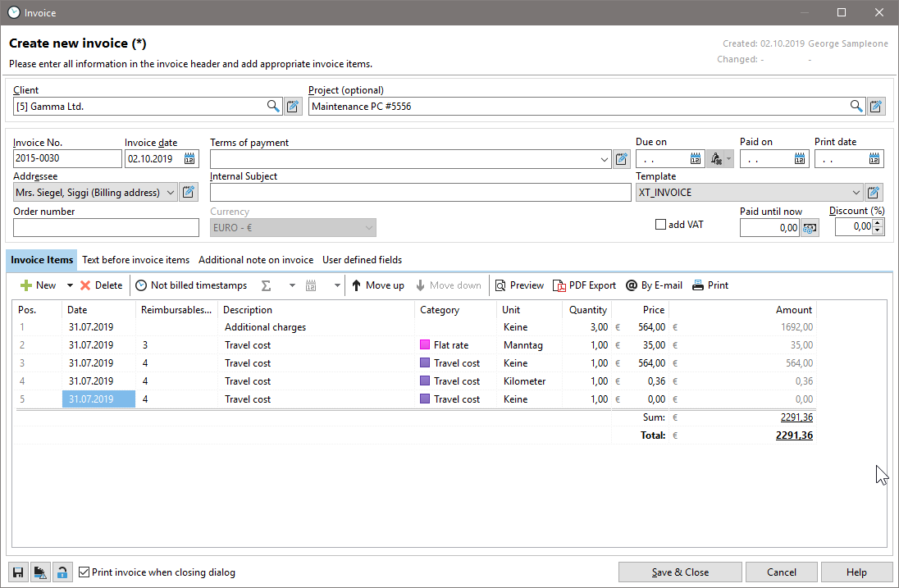Screen dimensions: 899x588
Task: Click the Save & Close button
Action: point(680,572)
